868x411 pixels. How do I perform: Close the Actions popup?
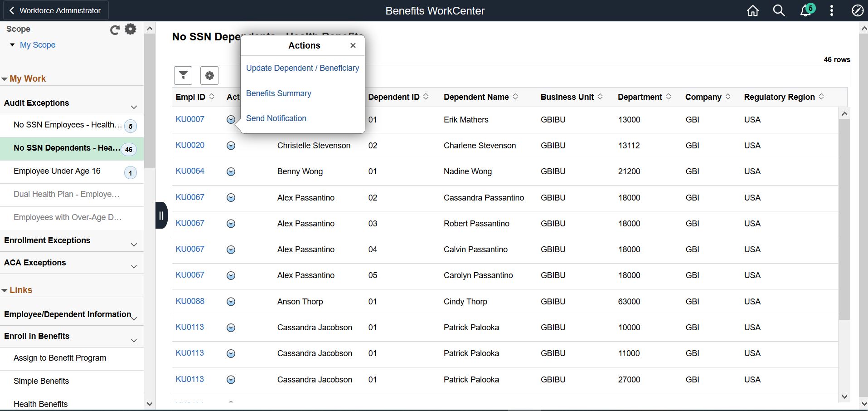[353, 45]
